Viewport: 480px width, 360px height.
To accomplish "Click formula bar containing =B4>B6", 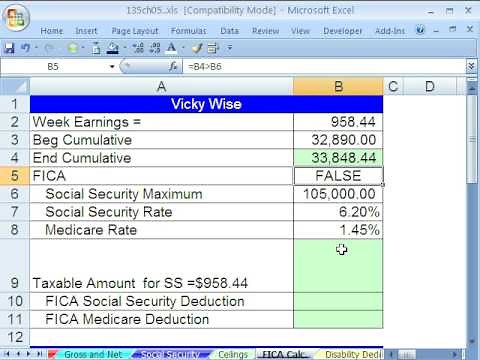I will 324,67.
